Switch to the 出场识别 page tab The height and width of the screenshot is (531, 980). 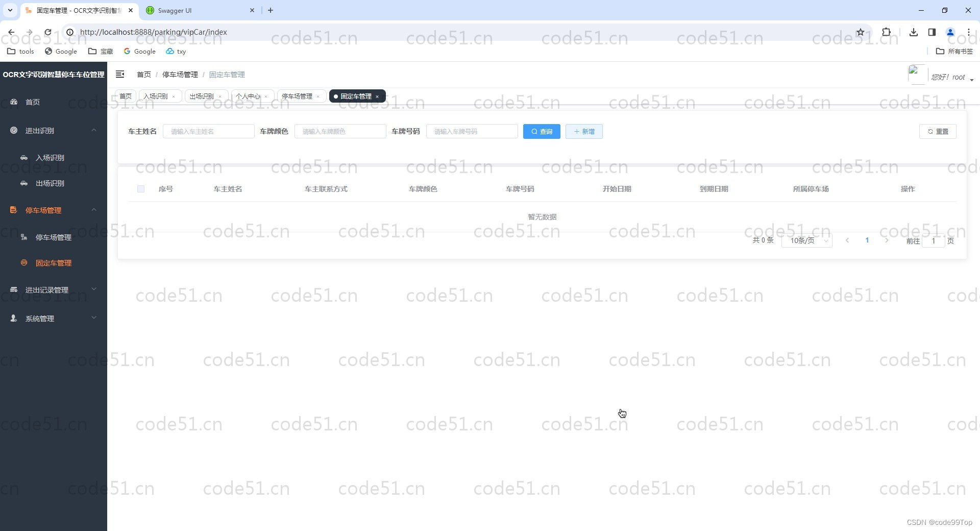(202, 96)
